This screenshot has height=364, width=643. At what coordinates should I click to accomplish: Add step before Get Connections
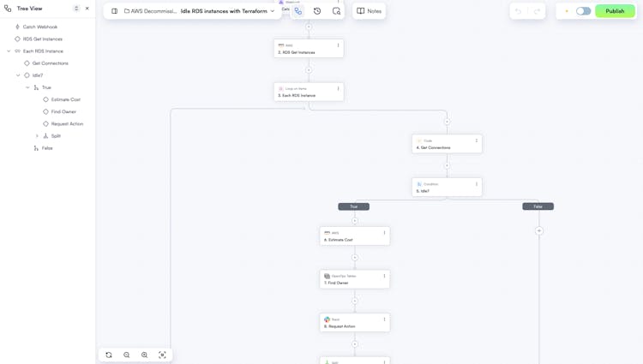point(447,122)
